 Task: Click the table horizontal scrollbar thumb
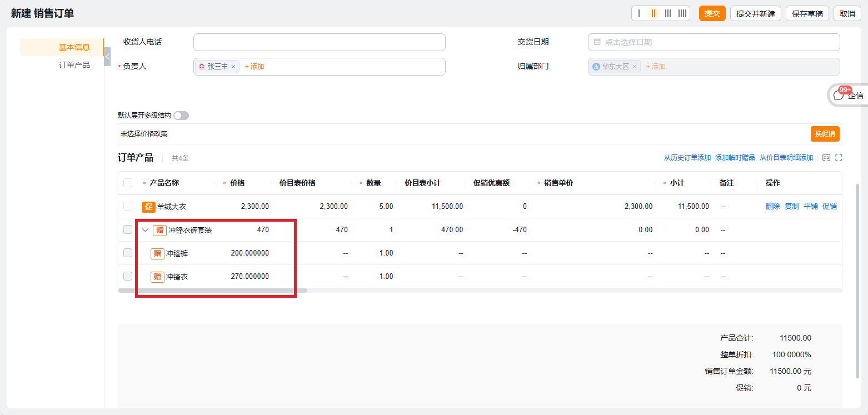coord(212,290)
